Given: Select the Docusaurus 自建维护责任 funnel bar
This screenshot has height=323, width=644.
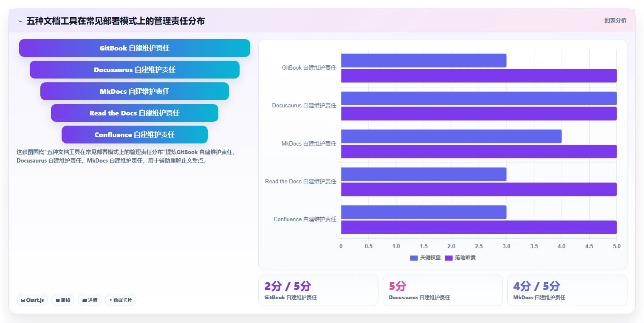Looking at the screenshot, I should [135, 70].
